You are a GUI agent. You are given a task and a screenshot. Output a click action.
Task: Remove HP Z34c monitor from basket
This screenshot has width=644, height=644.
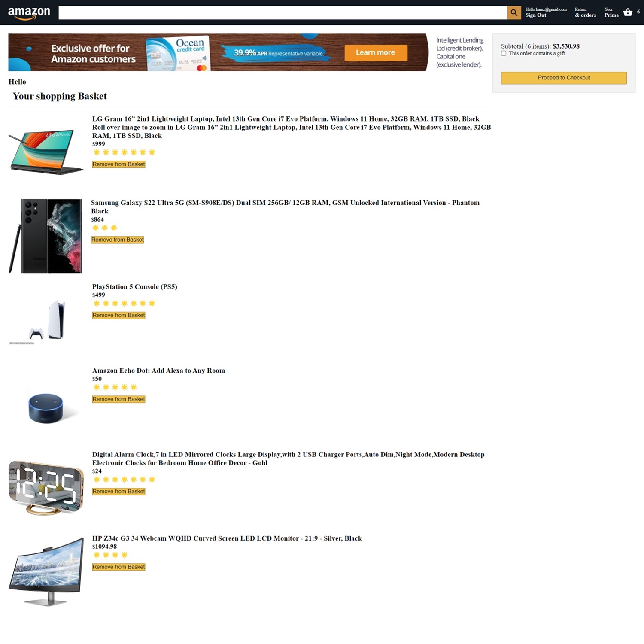(x=119, y=567)
